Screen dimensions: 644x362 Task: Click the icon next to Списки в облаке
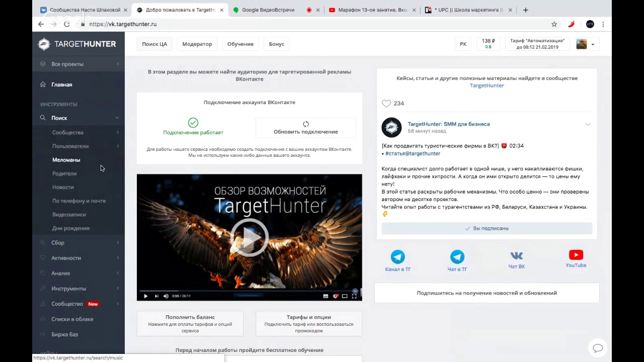click(x=43, y=319)
